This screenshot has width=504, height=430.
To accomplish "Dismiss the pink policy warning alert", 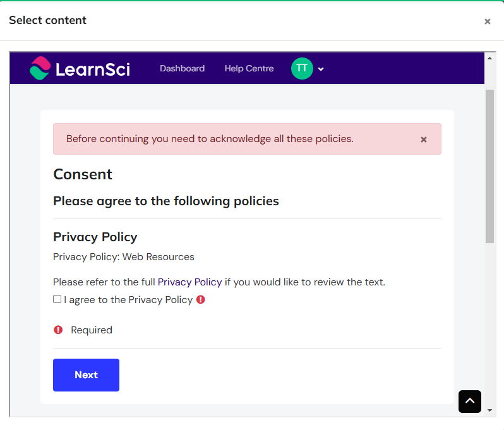I will point(424,140).
